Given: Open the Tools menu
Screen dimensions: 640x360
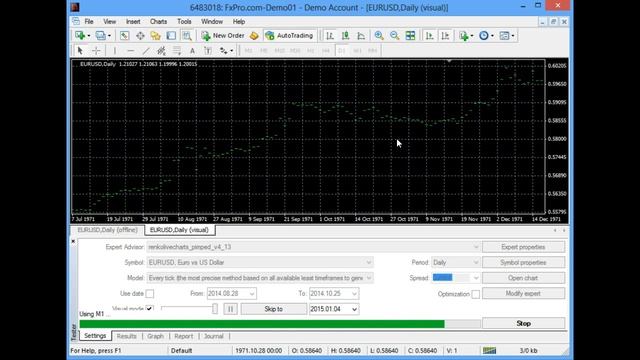Looking at the screenshot, I should coord(184,22).
